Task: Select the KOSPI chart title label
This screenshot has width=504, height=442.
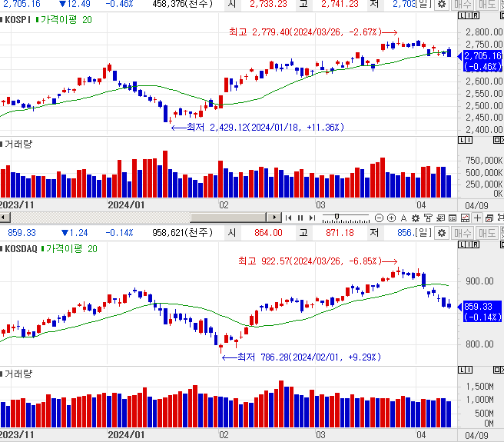Action: pos(18,20)
